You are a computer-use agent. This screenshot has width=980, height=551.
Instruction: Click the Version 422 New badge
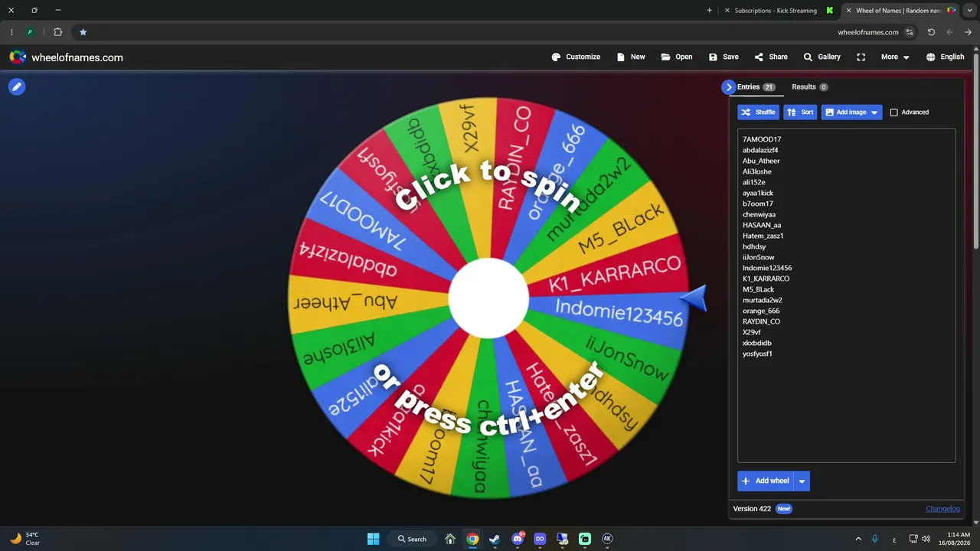(x=783, y=509)
